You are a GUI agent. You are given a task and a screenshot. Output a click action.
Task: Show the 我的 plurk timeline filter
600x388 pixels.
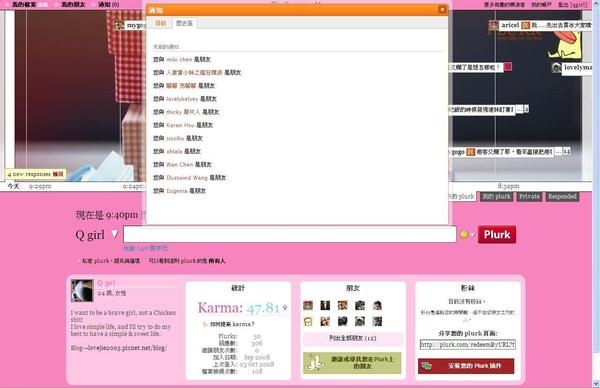(496, 196)
